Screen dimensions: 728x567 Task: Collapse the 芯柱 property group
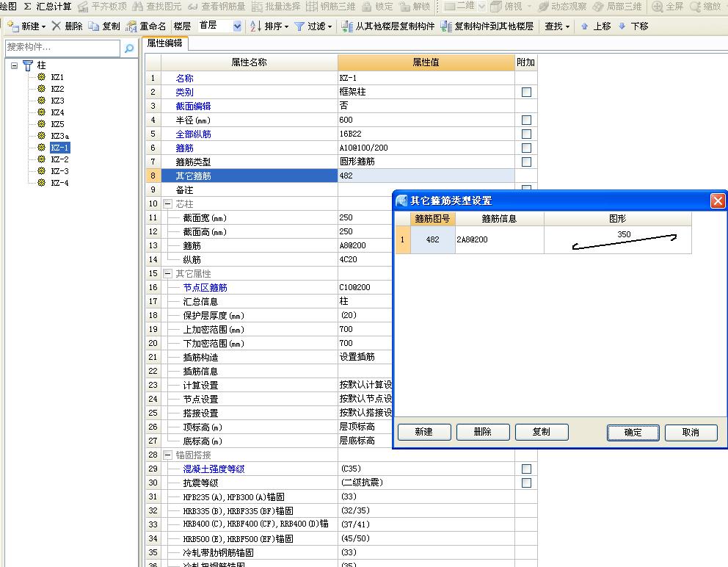coord(167,203)
